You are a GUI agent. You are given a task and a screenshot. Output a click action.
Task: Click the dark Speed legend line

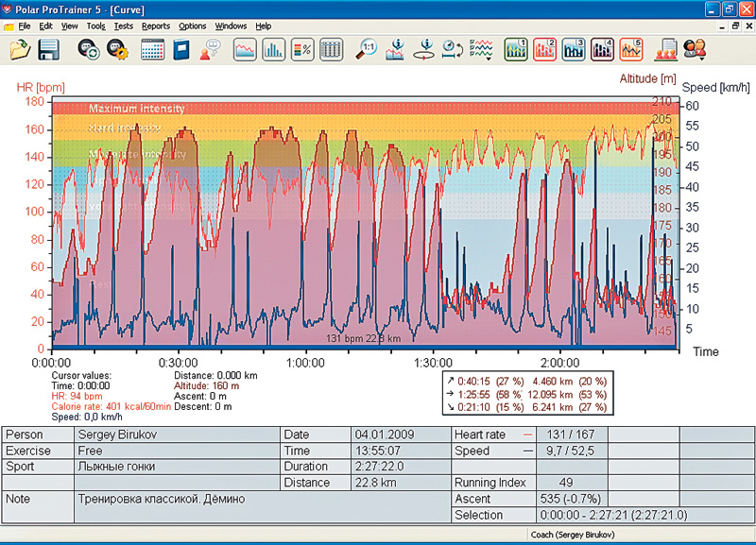(x=528, y=451)
